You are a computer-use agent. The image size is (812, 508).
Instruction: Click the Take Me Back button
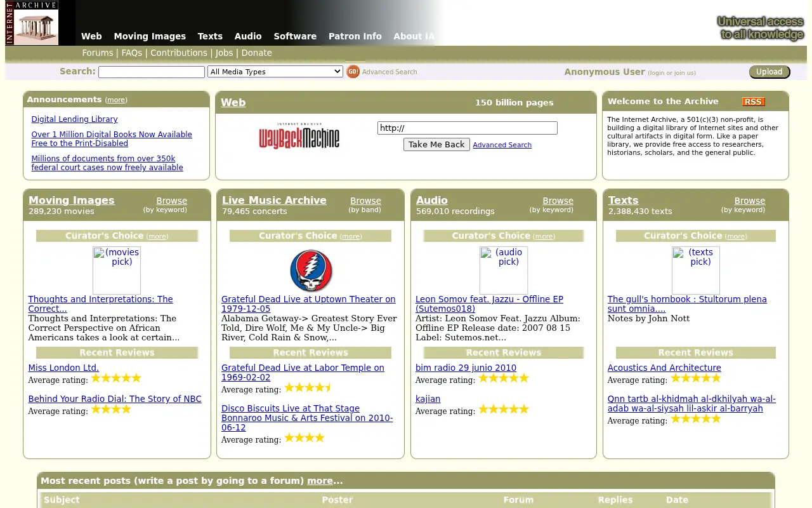(x=436, y=145)
